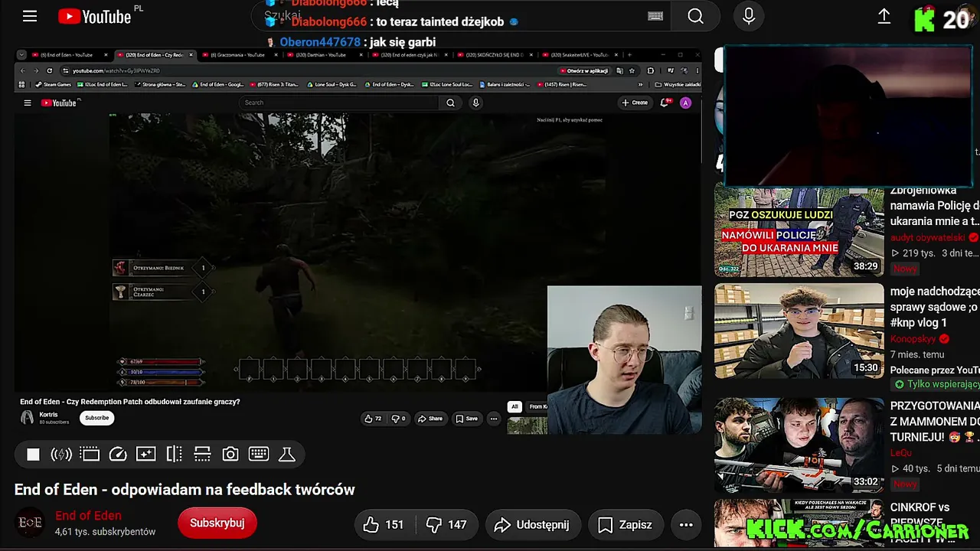The height and width of the screenshot is (551, 980).
Task: Click the video title 'End of Eden - odpowiadam na feedback twórców'
Action: pos(185,490)
